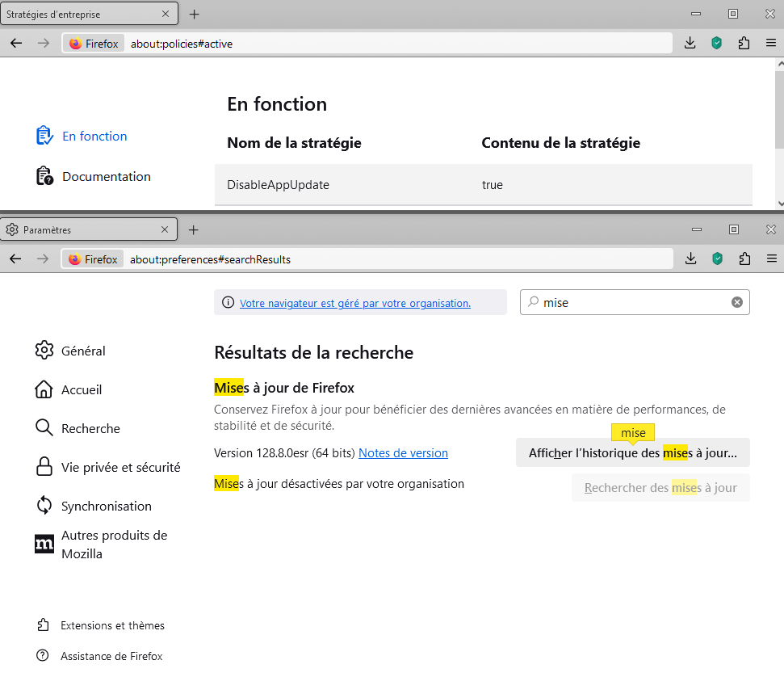Click Rechercher des mises à jour button
The image size is (784, 698).
(x=660, y=487)
